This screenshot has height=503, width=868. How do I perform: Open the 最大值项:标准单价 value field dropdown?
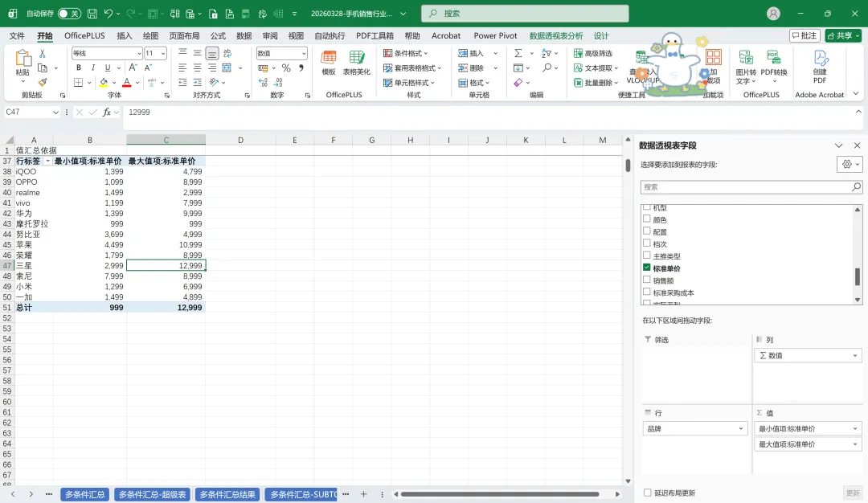tap(854, 444)
